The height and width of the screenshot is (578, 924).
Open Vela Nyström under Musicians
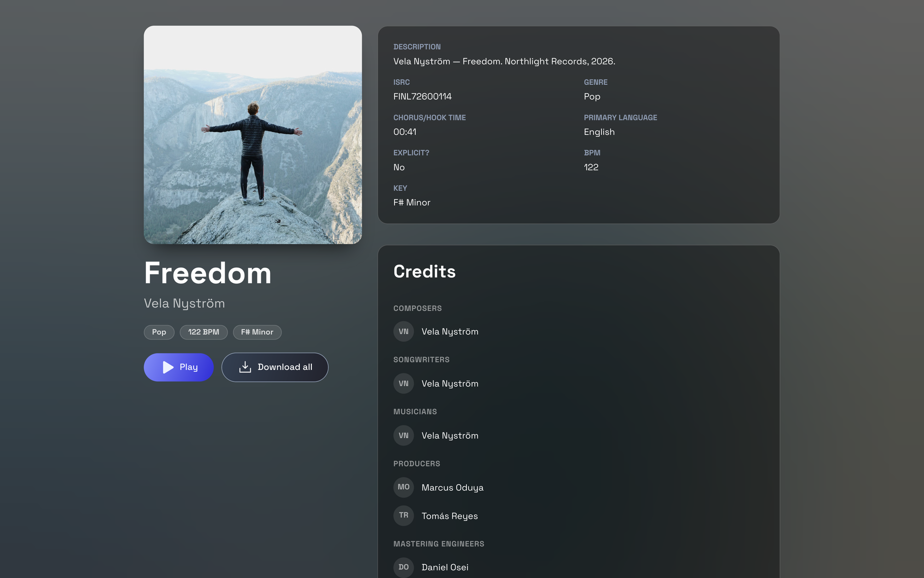point(450,435)
